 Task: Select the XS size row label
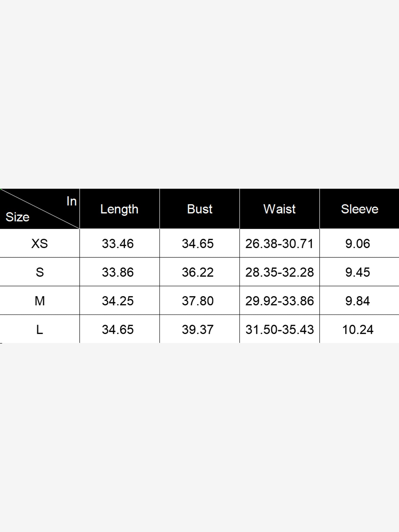40,244
